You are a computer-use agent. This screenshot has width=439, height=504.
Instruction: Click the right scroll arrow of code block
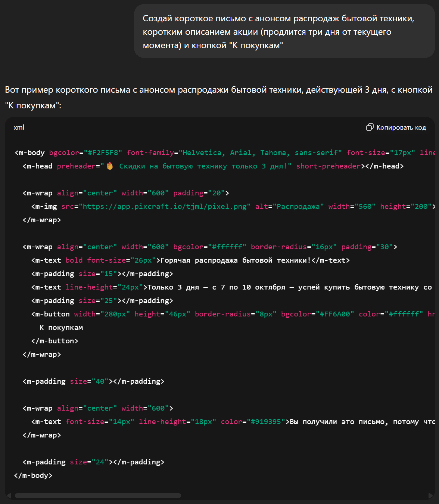[x=430, y=496]
